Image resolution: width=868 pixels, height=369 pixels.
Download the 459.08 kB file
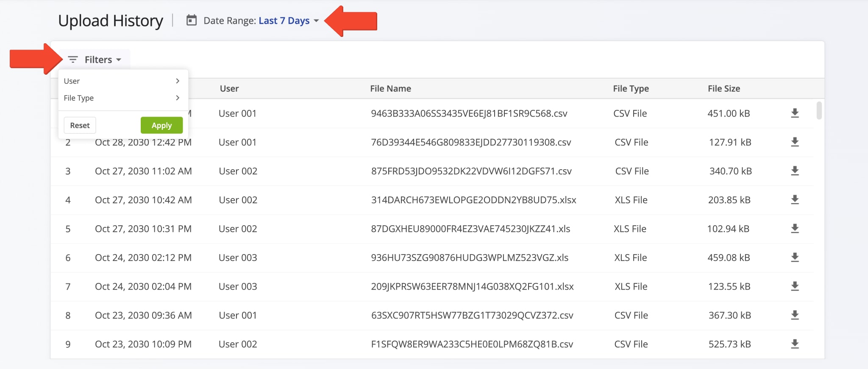(795, 257)
